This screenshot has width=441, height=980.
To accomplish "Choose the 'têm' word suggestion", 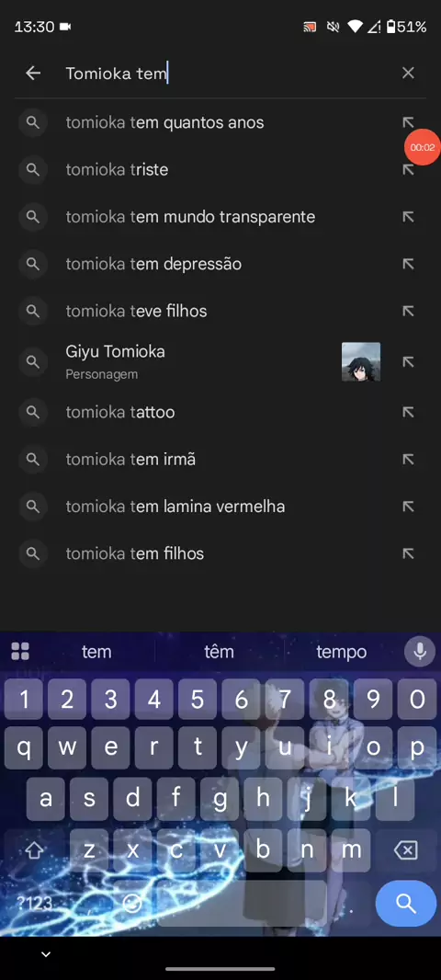I will coord(219,652).
